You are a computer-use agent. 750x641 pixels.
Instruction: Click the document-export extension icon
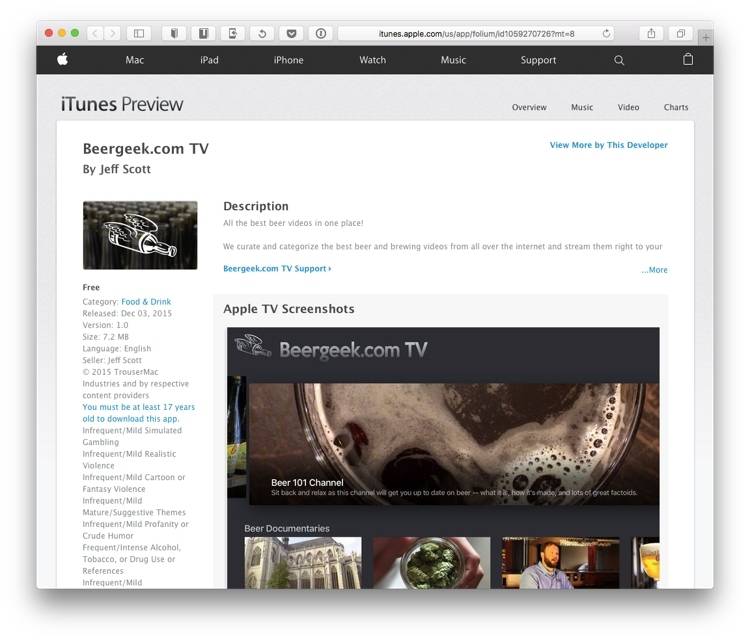[x=232, y=33]
